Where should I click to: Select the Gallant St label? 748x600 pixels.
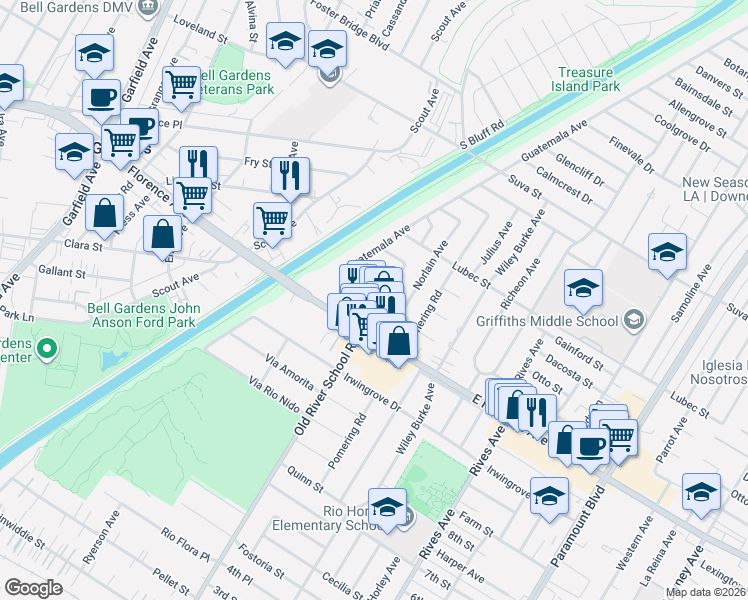tap(62, 272)
